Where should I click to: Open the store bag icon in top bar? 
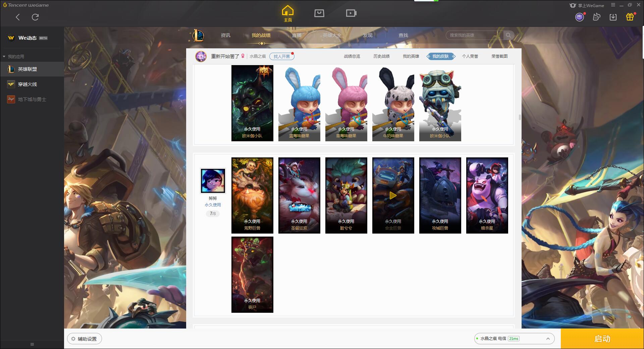pyautogui.click(x=319, y=13)
